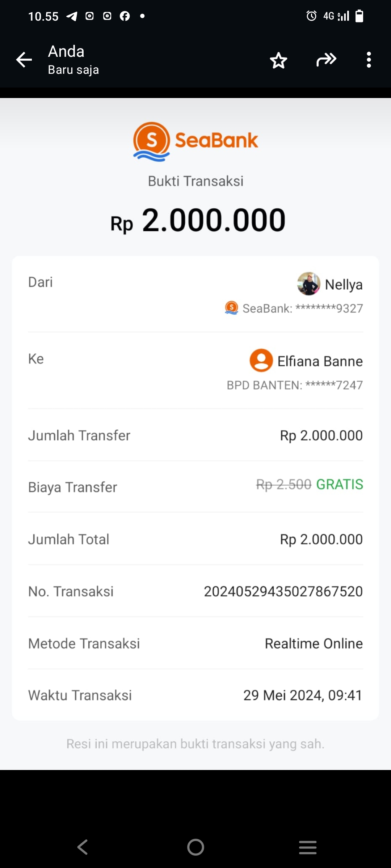
Task: Tap the green GRATIS label
Action: [340, 485]
